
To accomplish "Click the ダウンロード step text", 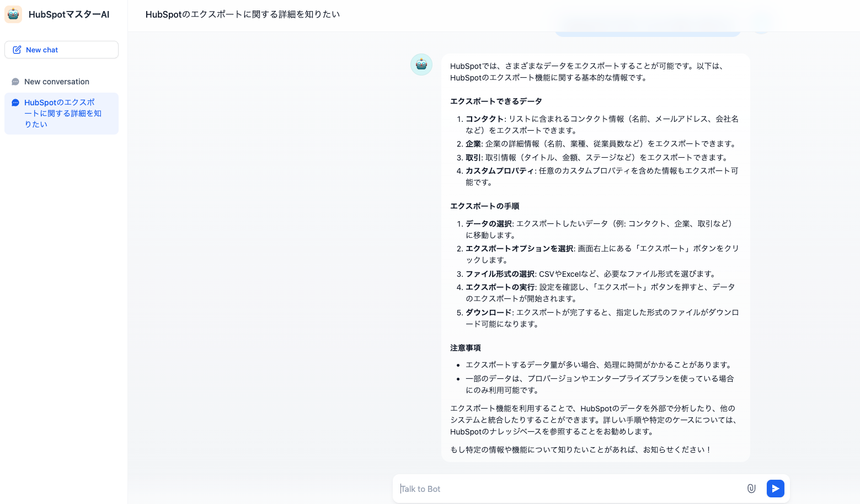I will point(602,318).
